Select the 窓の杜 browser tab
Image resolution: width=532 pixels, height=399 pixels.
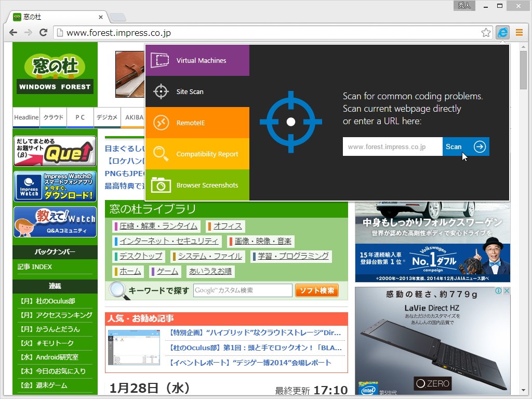click(52, 17)
